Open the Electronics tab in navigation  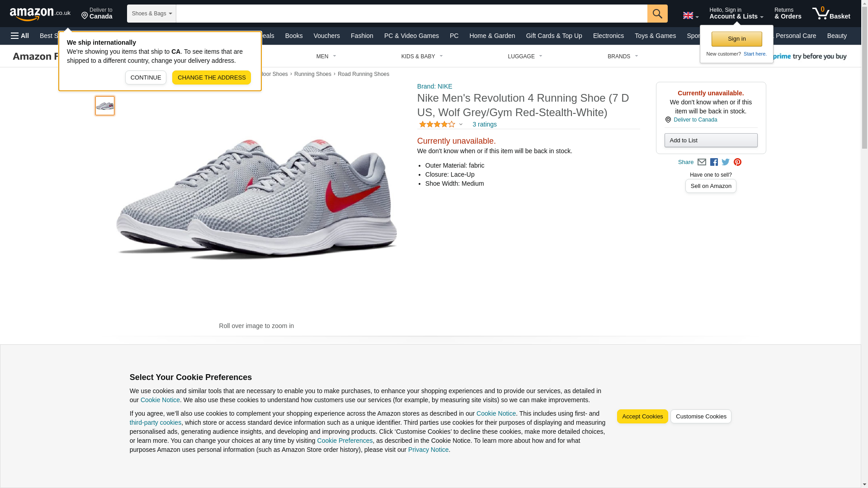pyautogui.click(x=608, y=36)
